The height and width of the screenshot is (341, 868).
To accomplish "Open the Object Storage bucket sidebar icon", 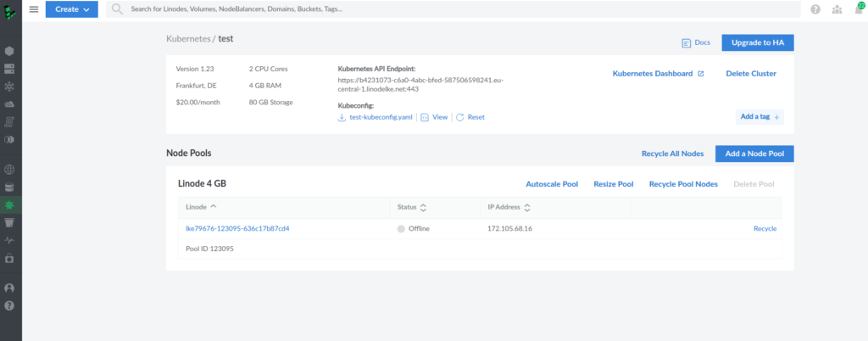I will (9, 222).
